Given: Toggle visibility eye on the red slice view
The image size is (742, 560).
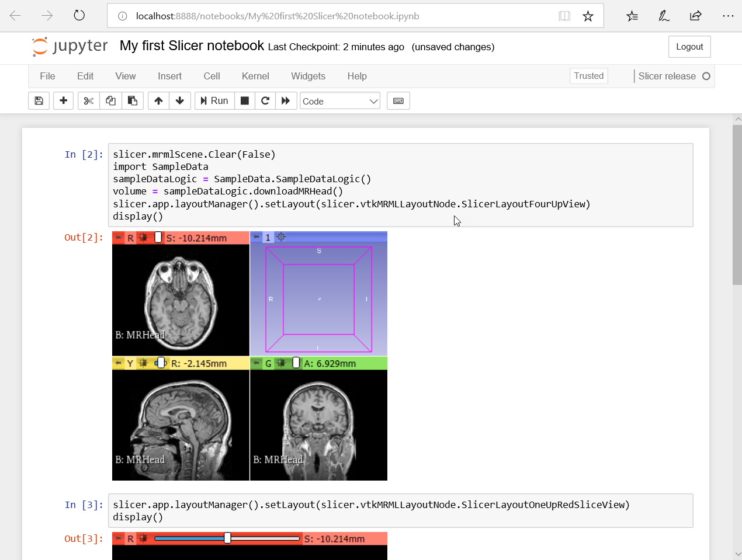Looking at the screenshot, I should point(157,237).
